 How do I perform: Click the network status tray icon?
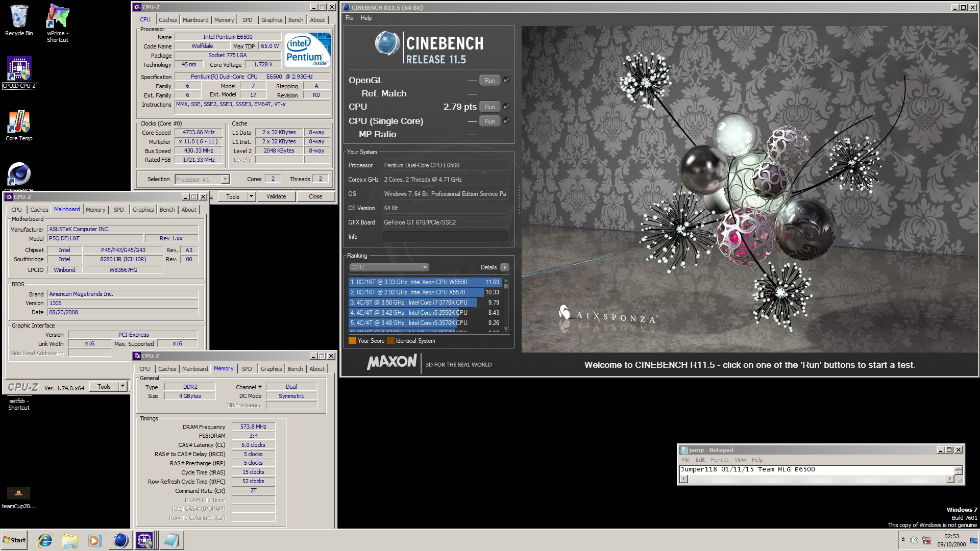pos(926,540)
